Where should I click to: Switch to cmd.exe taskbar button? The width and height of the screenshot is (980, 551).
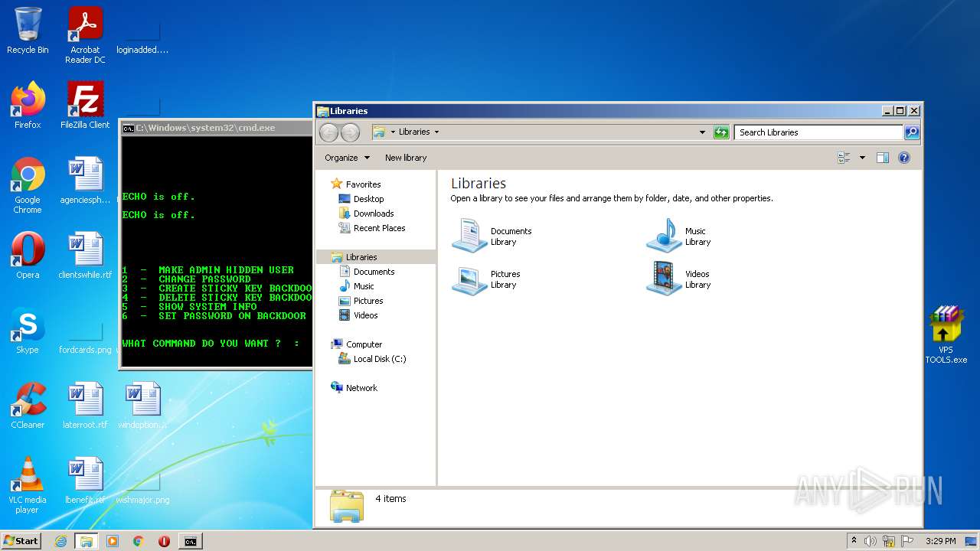[190, 541]
